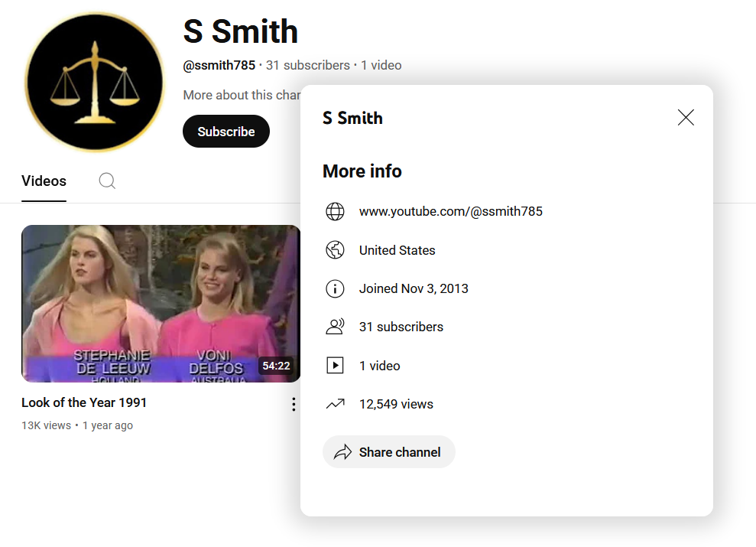Click the trending arrow icon beside views
756x547 pixels.
335,404
